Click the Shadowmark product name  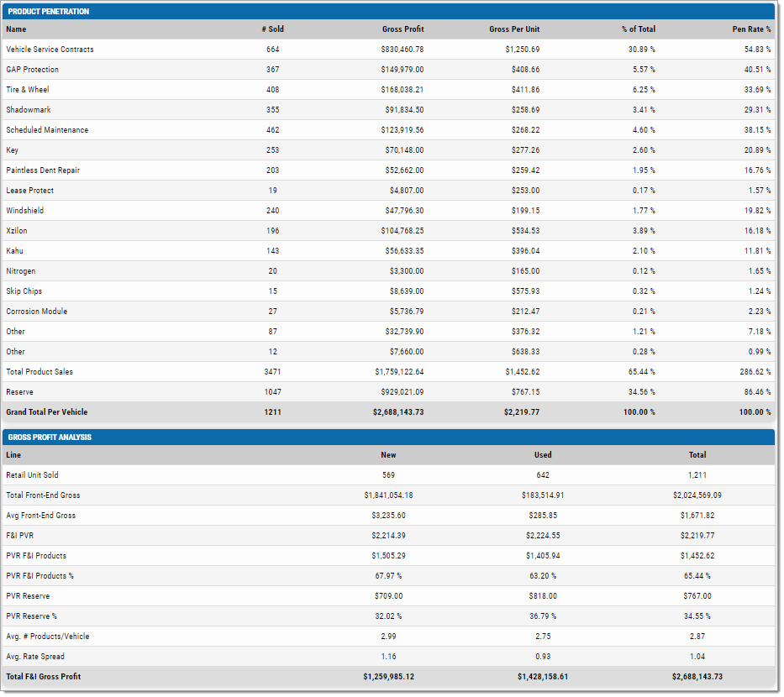coord(29,110)
